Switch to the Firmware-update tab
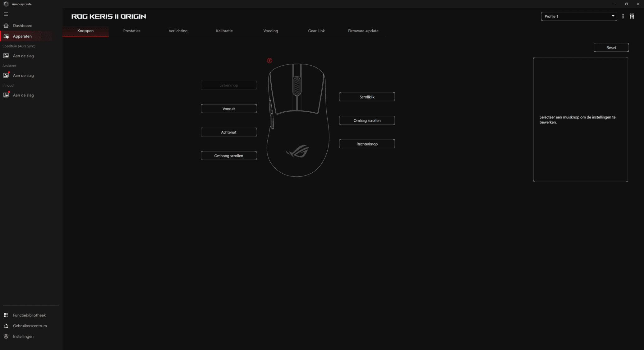 363,31
